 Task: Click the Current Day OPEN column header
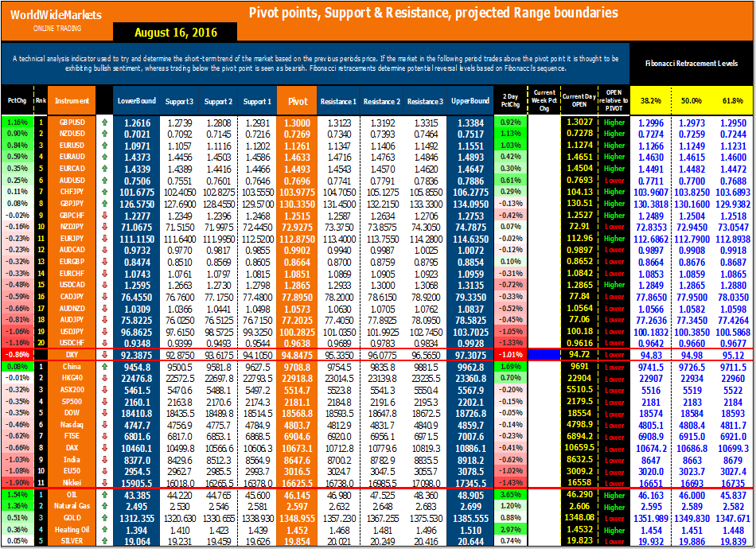[x=579, y=100]
